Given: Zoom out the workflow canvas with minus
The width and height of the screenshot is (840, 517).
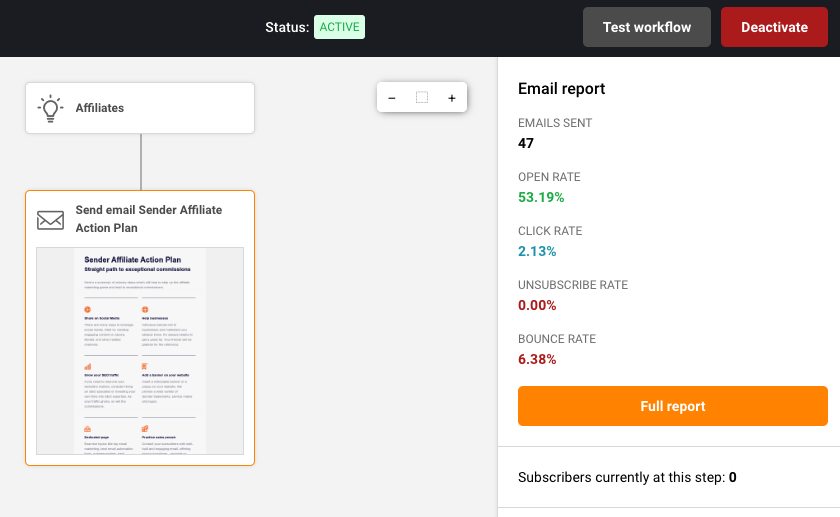Looking at the screenshot, I should tap(392, 98).
